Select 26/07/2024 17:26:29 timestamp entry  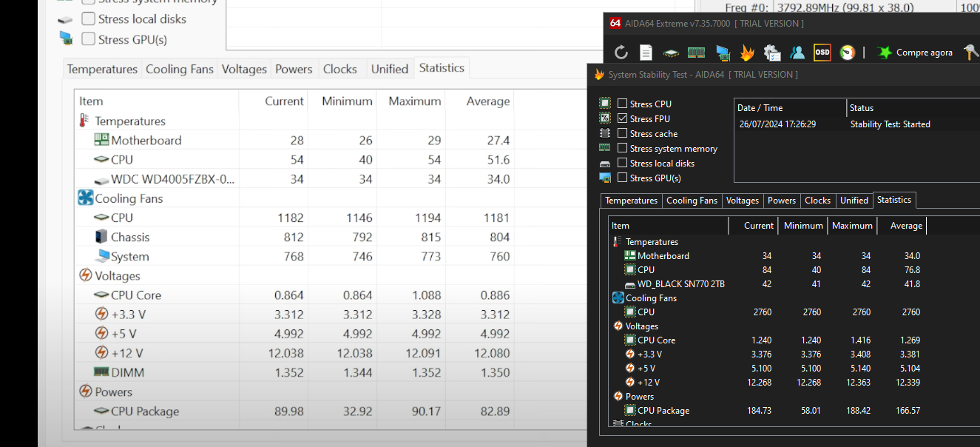pos(777,124)
